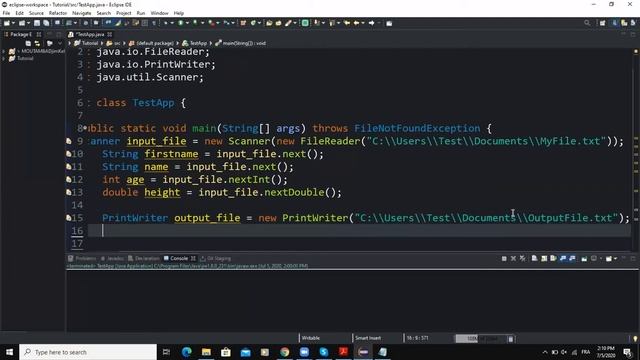Switch to the Git Staging tab
The height and width of the screenshot is (360, 640).
click(216, 258)
